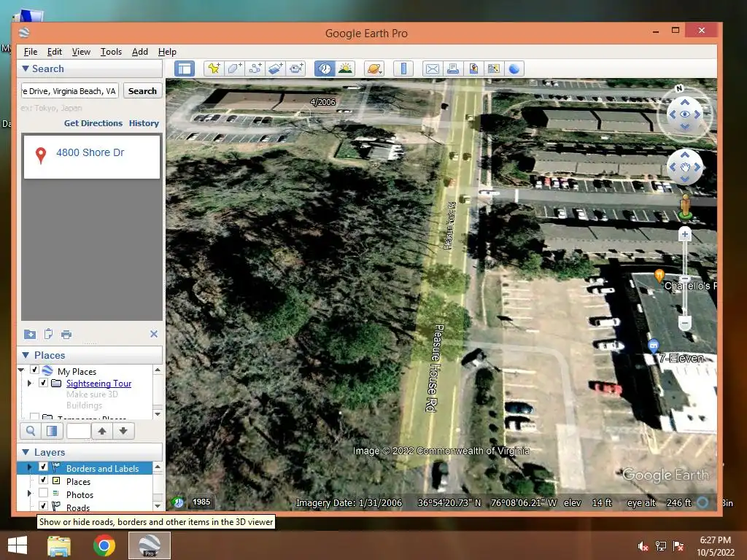Viewport: 747px width, 560px height.
Task: Print the current view
Action: click(x=452, y=69)
